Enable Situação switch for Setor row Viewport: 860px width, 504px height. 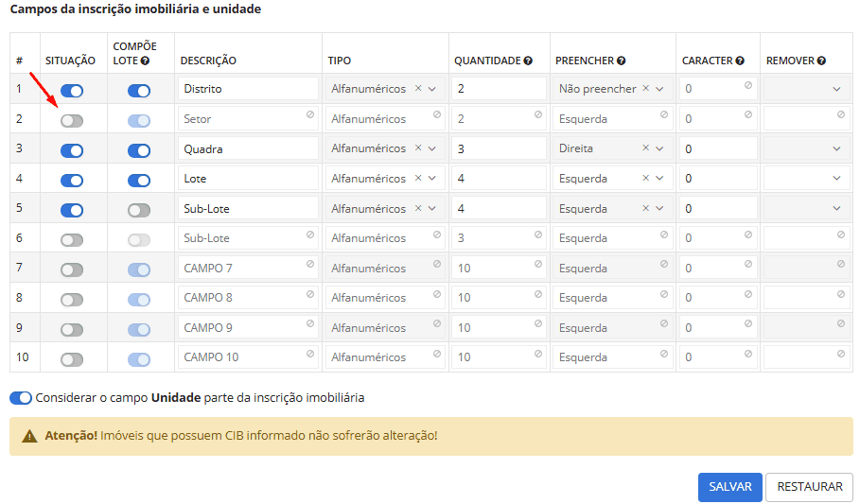click(x=72, y=121)
